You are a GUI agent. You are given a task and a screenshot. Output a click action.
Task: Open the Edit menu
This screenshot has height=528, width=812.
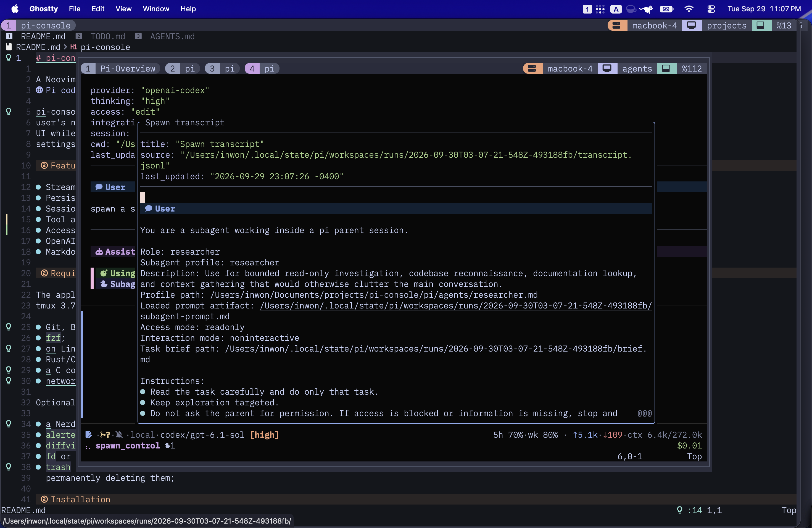98,9
